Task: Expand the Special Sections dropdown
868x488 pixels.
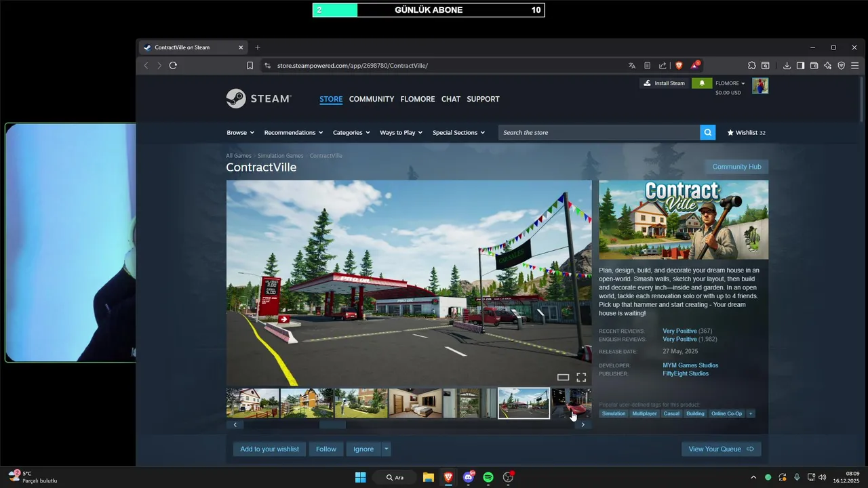Action: (459, 132)
